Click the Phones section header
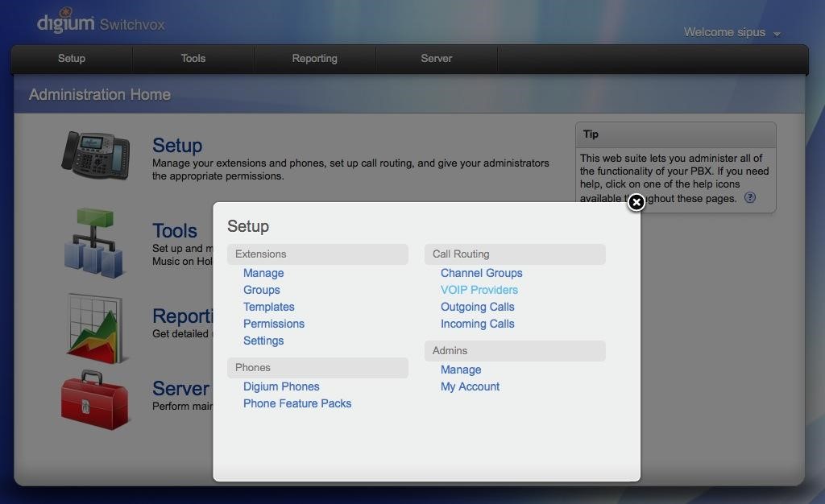The image size is (825, 504). [317, 368]
